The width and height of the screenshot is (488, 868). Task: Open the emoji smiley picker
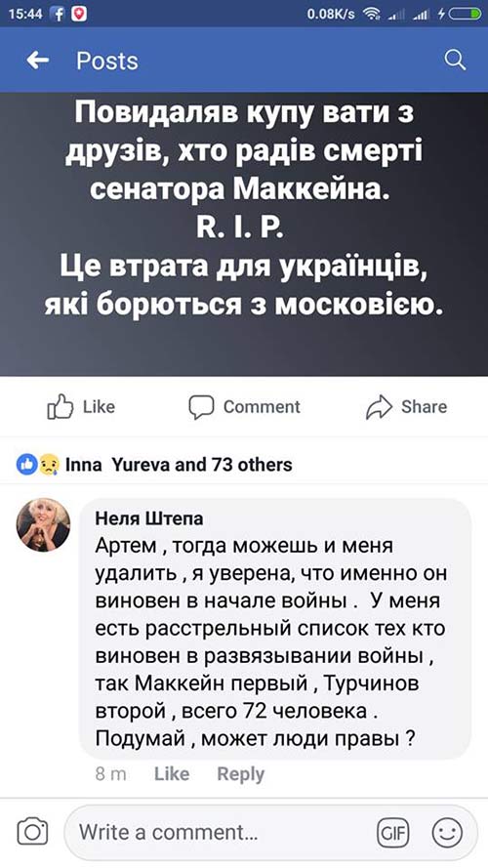(447, 832)
